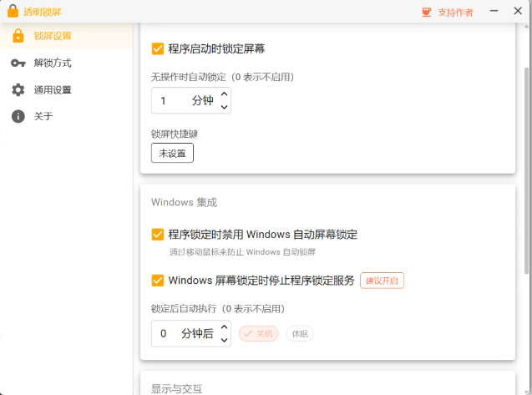Toggle Windows 屏幕锁定时停止程序锁定服务 checkbox

pos(158,280)
